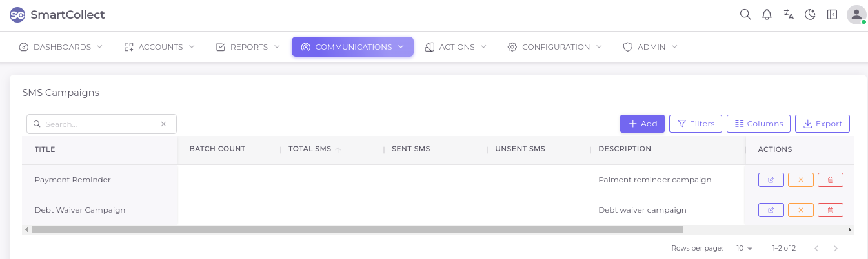Clear the search field with the X
This screenshot has width=868, height=259.
[163, 124]
